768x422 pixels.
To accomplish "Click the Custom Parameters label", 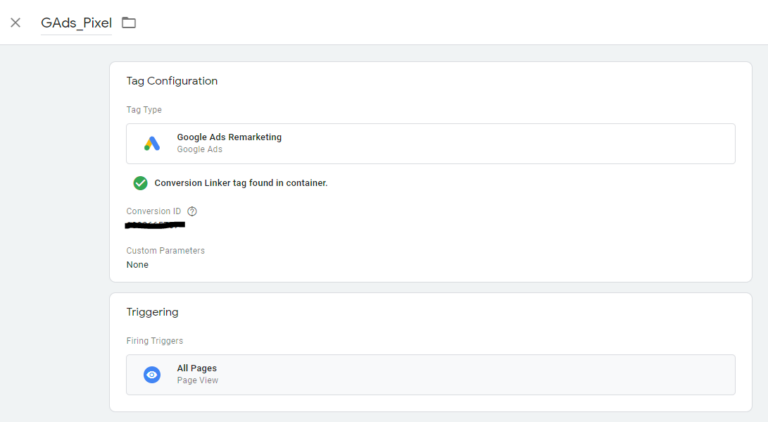I will click(x=166, y=251).
